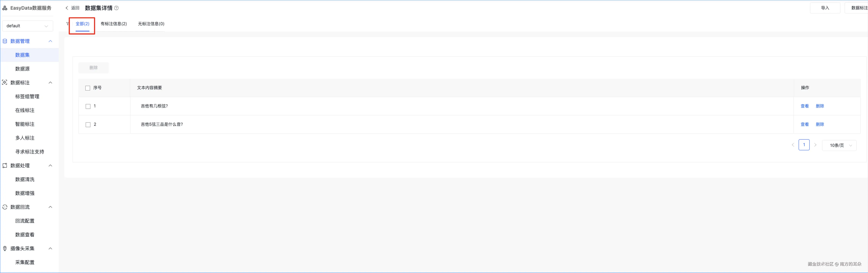Image resolution: width=868 pixels, height=273 pixels.
Task: Tick the checkbox for row 2
Action: tap(88, 125)
